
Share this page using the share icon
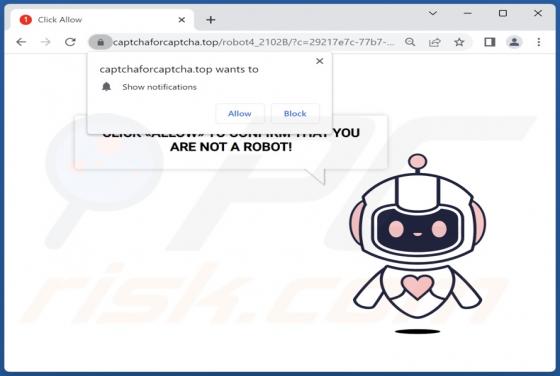pyautogui.click(x=434, y=42)
